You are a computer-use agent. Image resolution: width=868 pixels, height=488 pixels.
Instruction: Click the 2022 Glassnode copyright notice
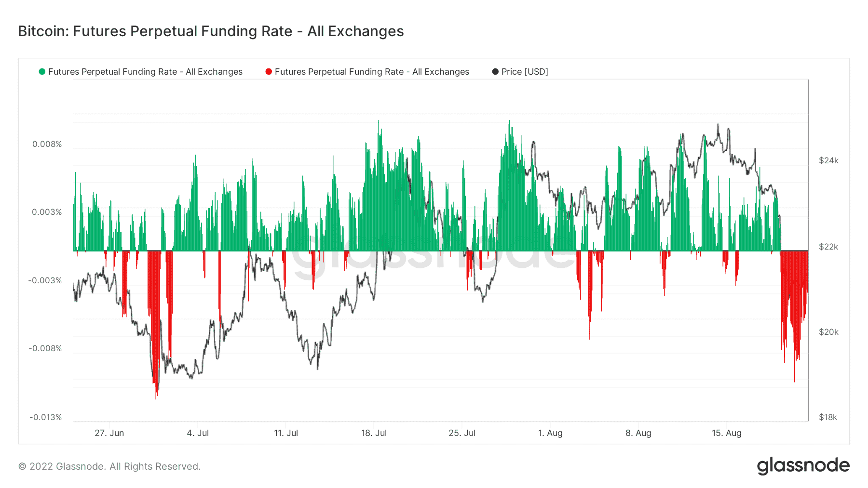click(109, 466)
